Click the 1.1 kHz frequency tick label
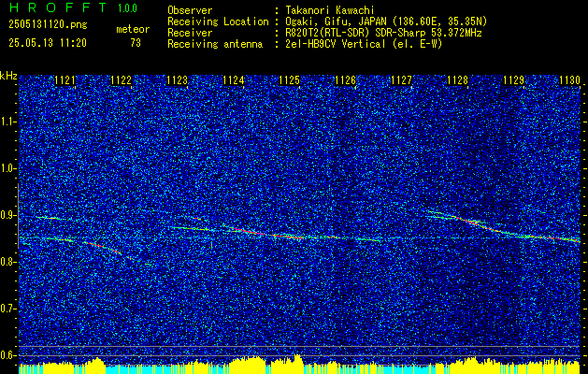This screenshot has height=374, width=588. click(x=7, y=122)
